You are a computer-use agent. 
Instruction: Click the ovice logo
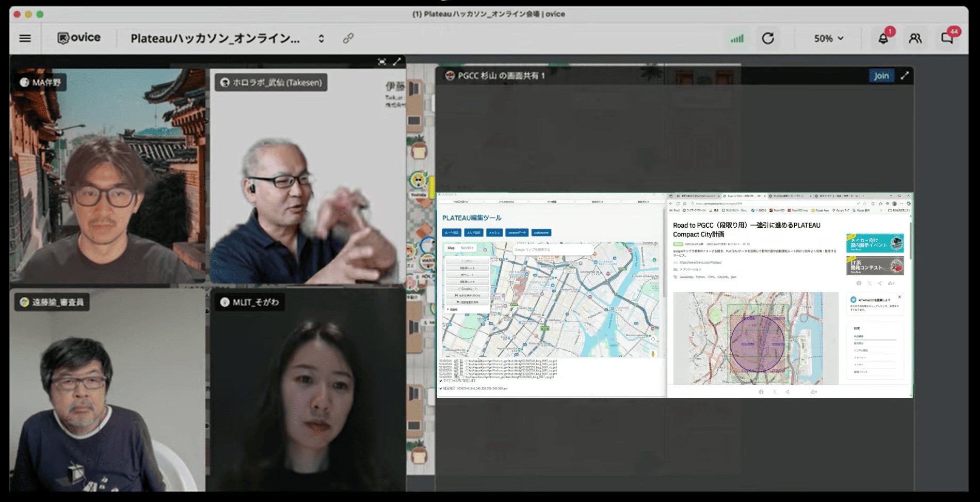point(79,38)
